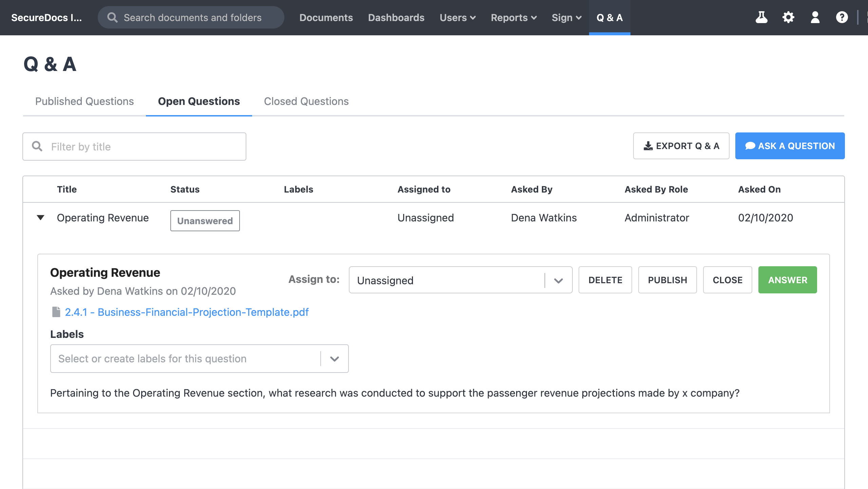
Task: Open the Labels select dropdown
Action: [335, 358]
